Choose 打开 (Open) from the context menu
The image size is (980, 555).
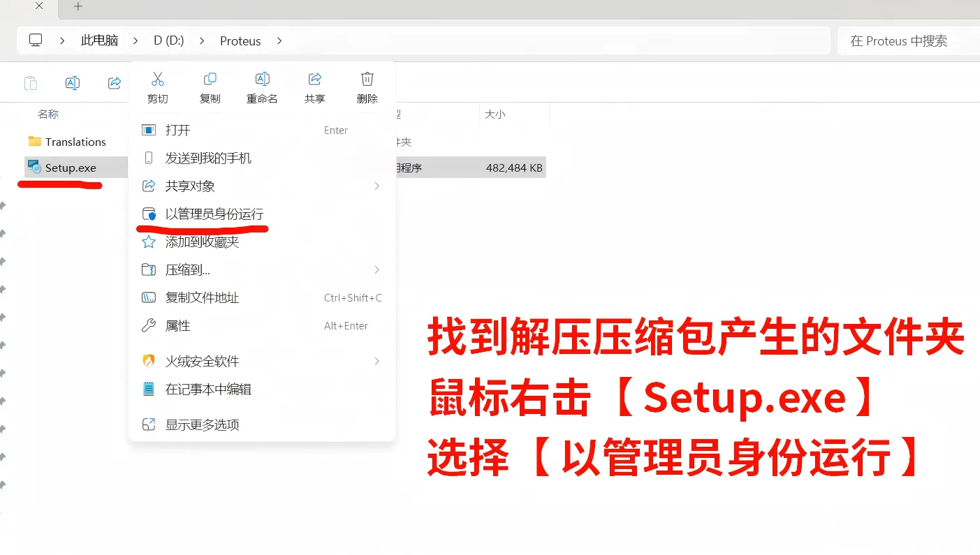(x=177, y=131)
